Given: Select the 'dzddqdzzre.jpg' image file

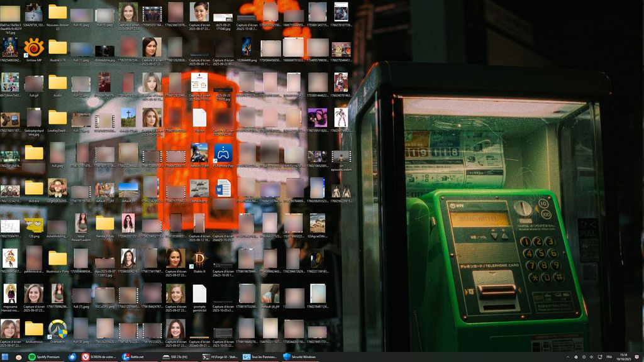Looking at the screenshot, I should pyautogui.click(x=105, y=53).
